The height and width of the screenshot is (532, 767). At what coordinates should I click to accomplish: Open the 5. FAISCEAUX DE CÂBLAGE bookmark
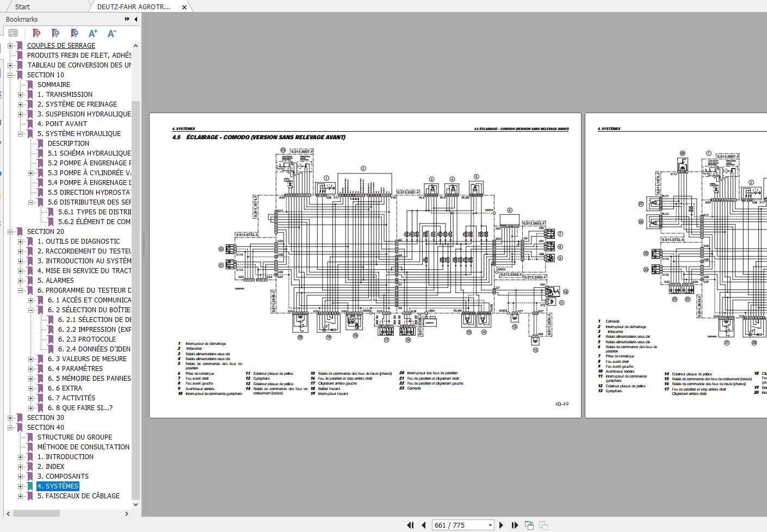click(78, 496)
